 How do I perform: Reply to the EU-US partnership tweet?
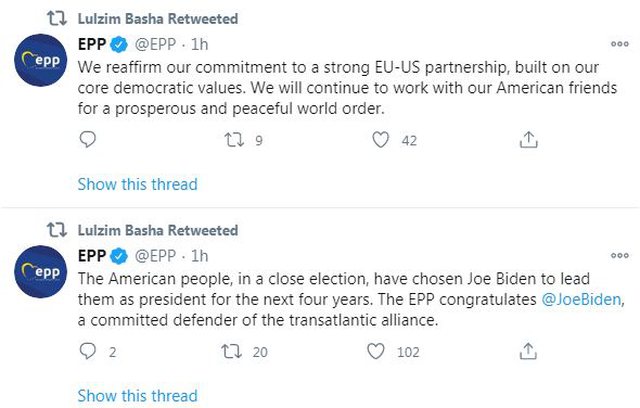tap(87, 140)
